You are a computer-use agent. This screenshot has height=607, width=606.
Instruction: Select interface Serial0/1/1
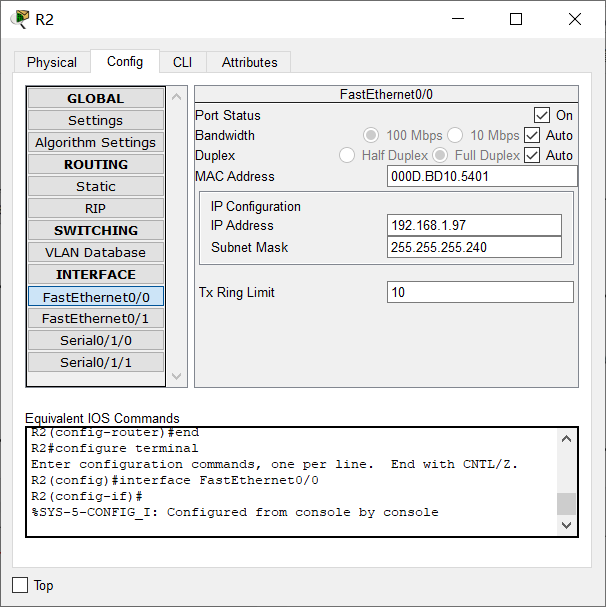click(96, 362)
